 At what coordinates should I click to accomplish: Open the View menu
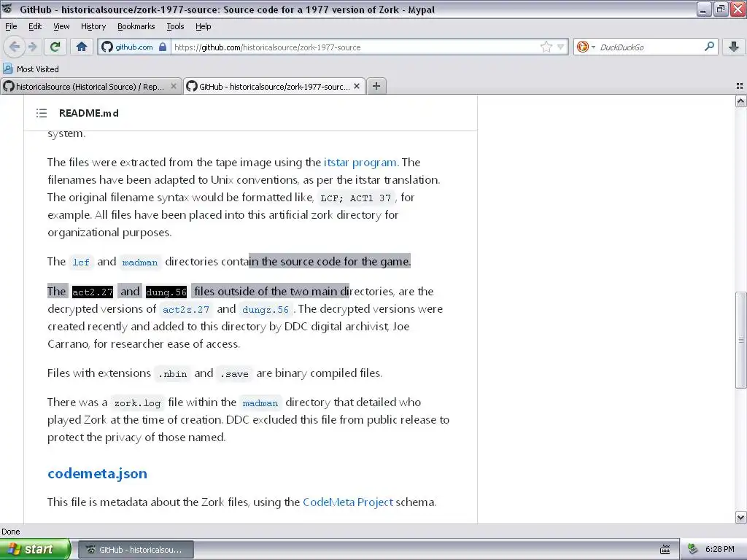click(x=61, y=26)
